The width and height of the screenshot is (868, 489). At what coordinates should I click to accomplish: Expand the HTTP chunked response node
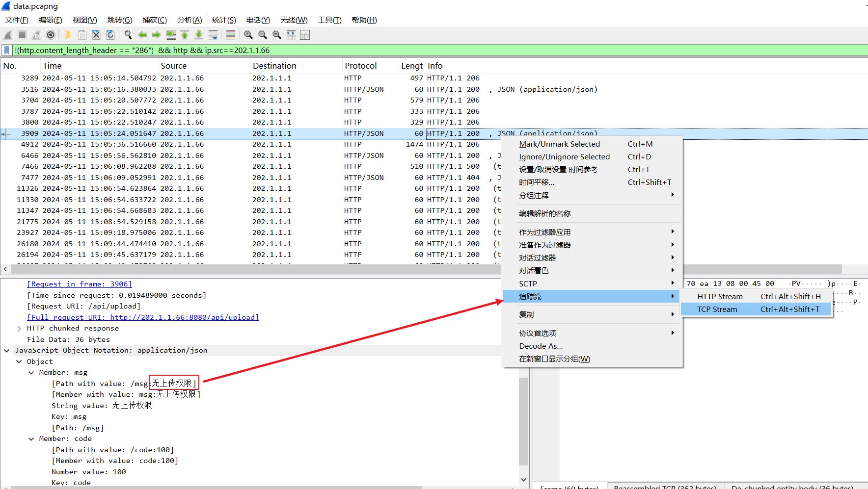(x=19, y=329)
